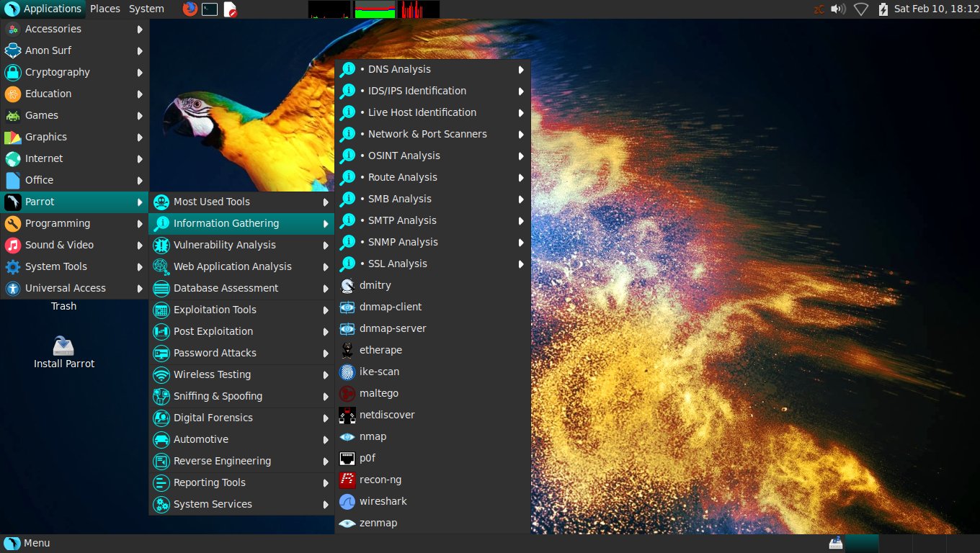Screen dimensions: 980x553
Task: Select SMB Analysis entry
Action: point(433,199)
